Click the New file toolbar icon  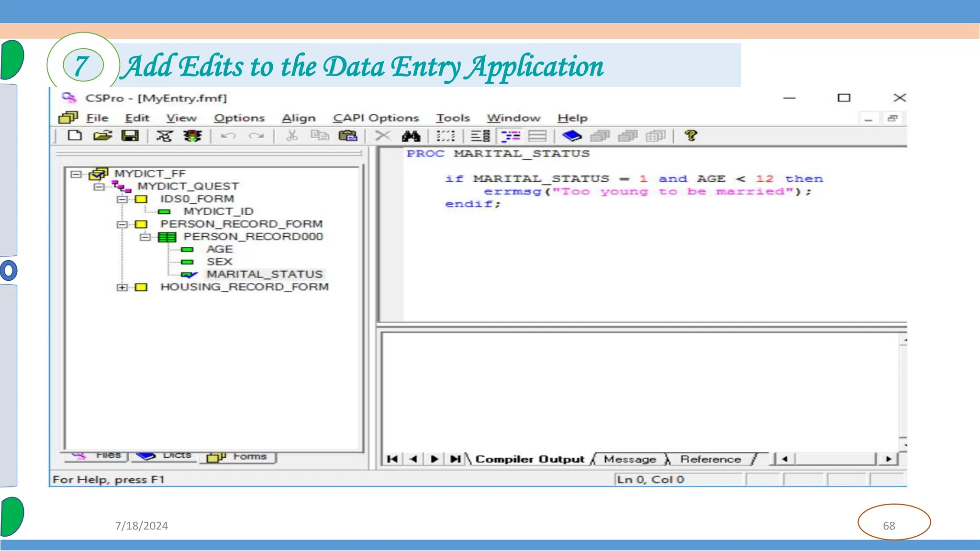pos(75,136)
